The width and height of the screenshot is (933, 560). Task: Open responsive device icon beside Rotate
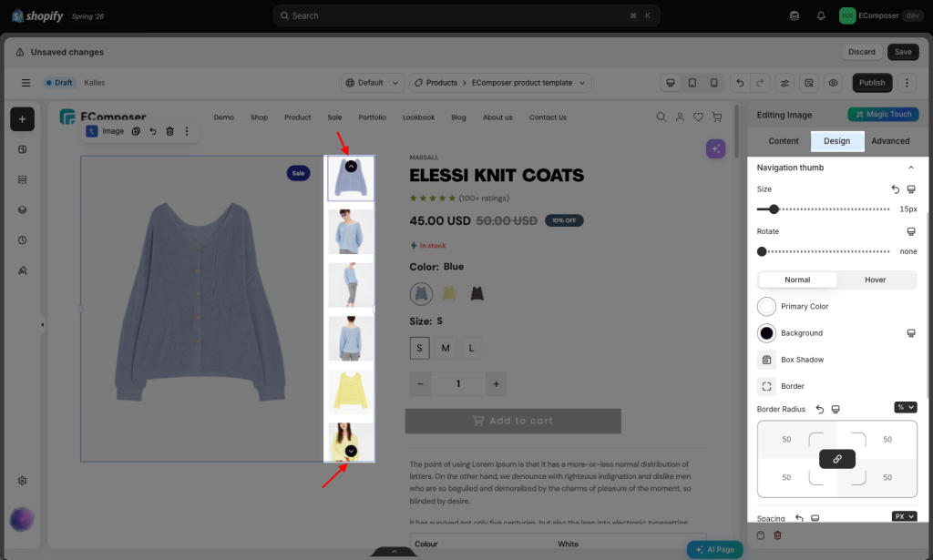(911, 231)
